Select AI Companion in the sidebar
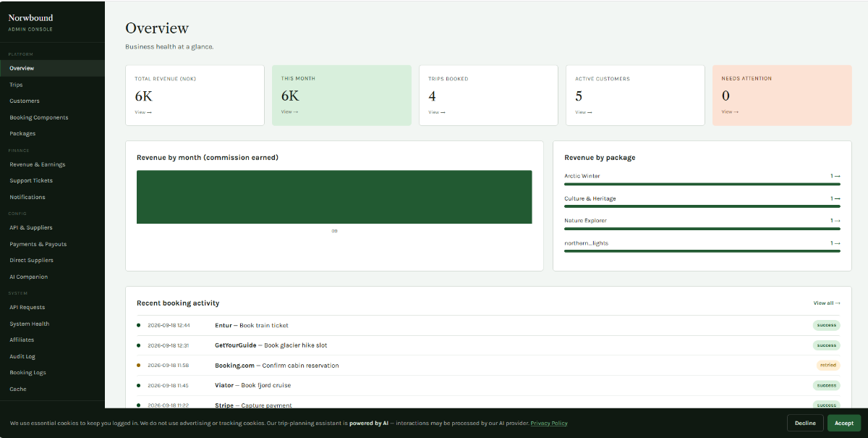 tap(29, 277)
